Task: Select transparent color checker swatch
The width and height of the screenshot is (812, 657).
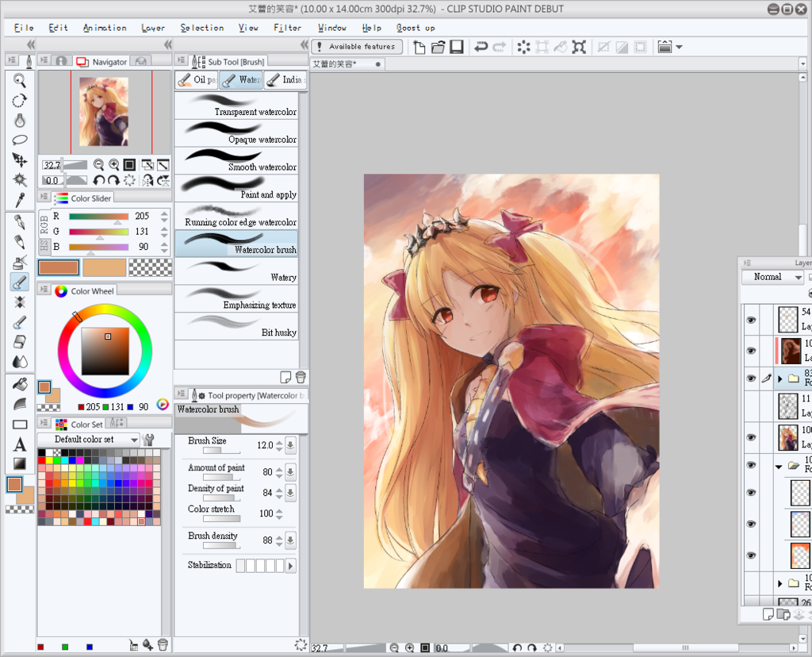Action: coord(150,268)
